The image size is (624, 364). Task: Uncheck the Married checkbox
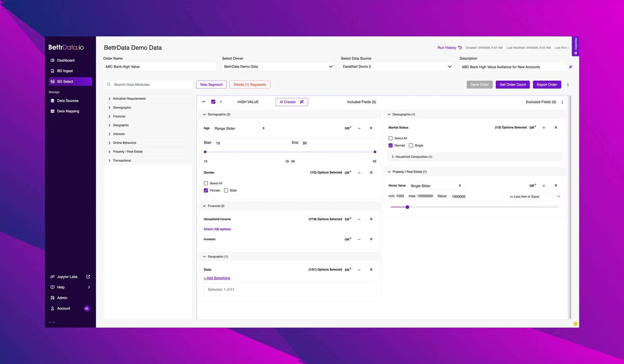point(390,146)
